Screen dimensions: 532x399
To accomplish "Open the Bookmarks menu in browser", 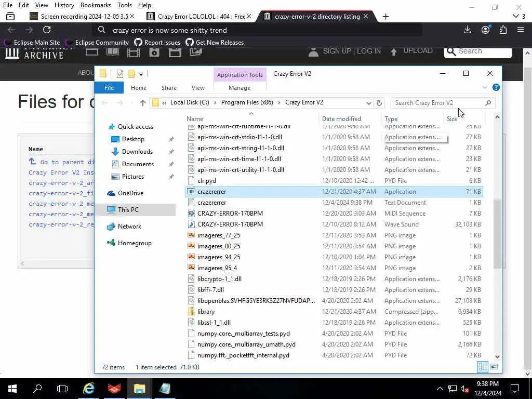I will click(x=96, y=5).
